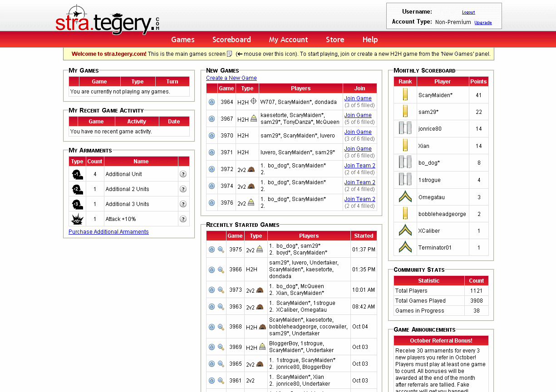Click the cave type icon on game 3972

point(251,169)
